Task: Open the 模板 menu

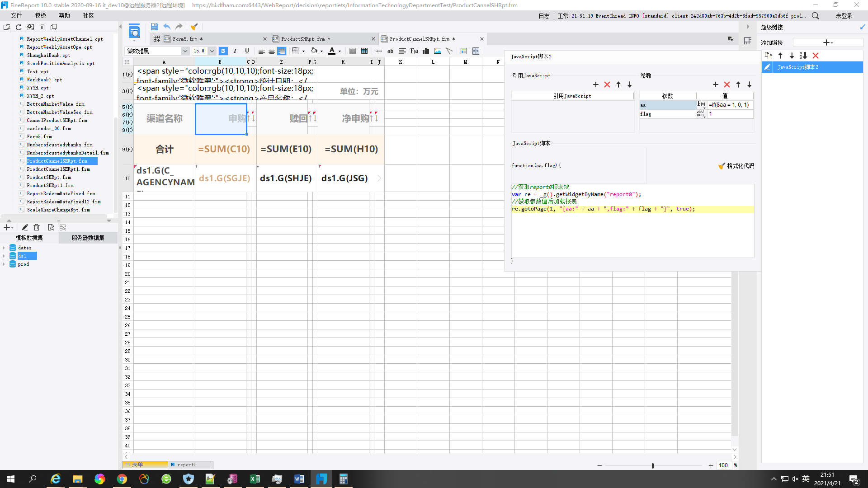Action: (x=40, y=15)
